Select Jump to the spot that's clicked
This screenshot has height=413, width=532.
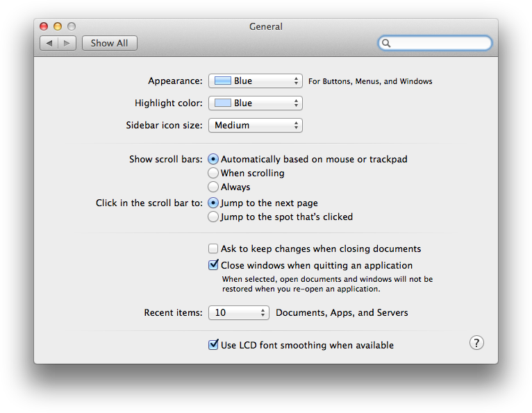point(214,217)
